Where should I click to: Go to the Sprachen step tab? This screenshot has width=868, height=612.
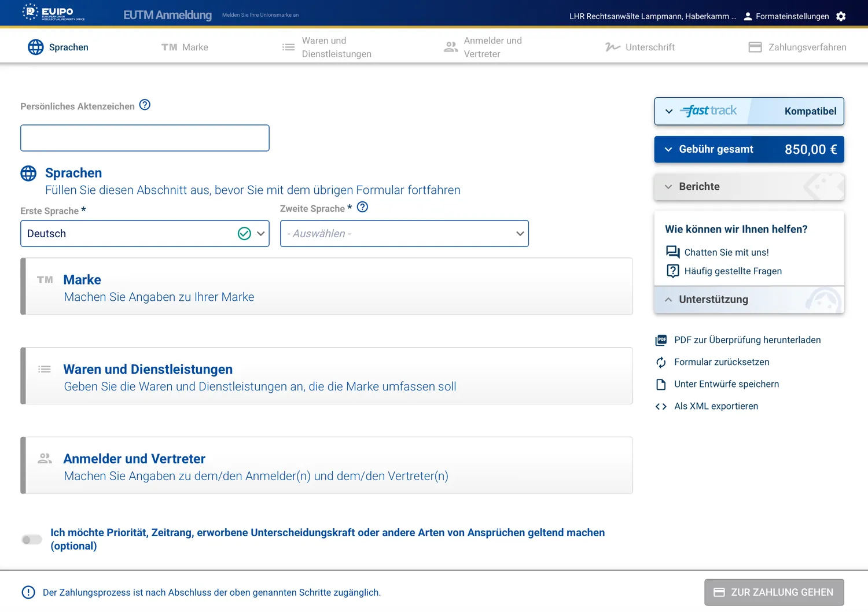coord(58,47)
